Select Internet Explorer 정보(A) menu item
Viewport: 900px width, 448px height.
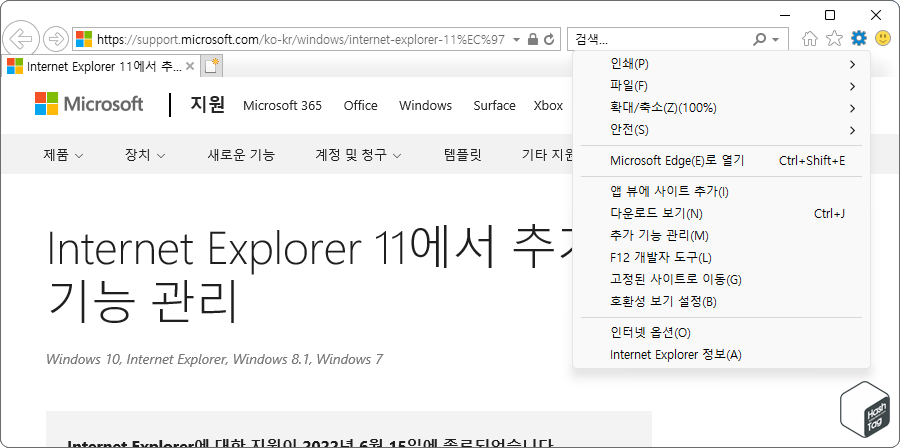pyautogui.click(x=721, y=355)
